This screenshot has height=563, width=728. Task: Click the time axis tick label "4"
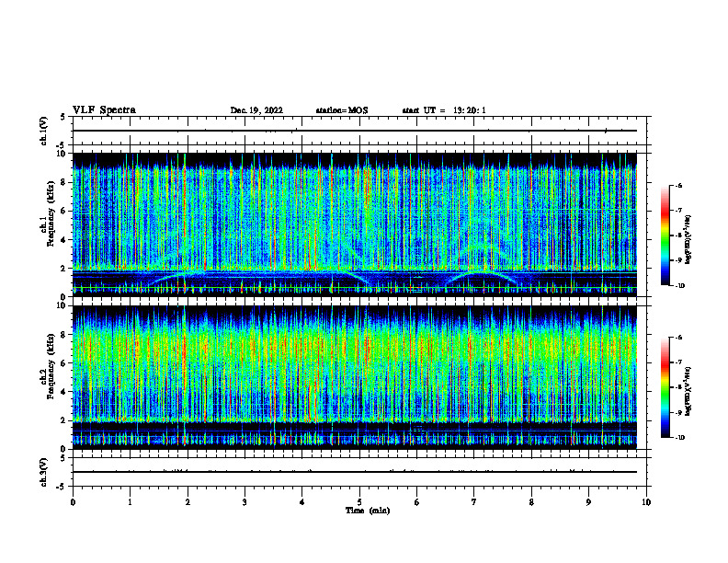(301, 502)
